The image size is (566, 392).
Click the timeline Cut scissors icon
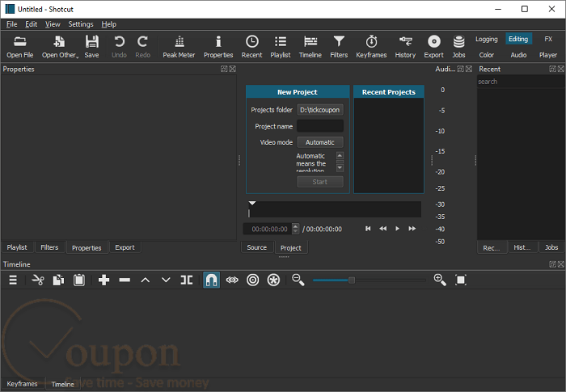(38, 280)
